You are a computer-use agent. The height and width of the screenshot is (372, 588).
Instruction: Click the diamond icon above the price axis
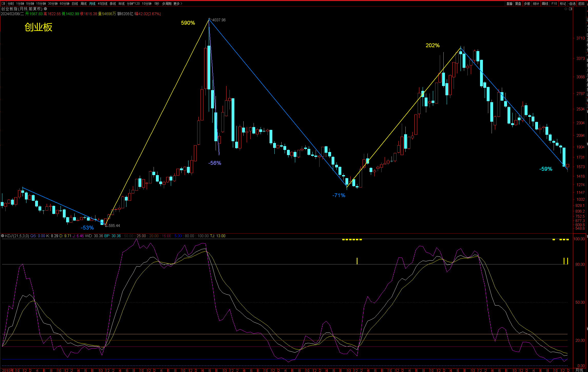click(566, 9)
